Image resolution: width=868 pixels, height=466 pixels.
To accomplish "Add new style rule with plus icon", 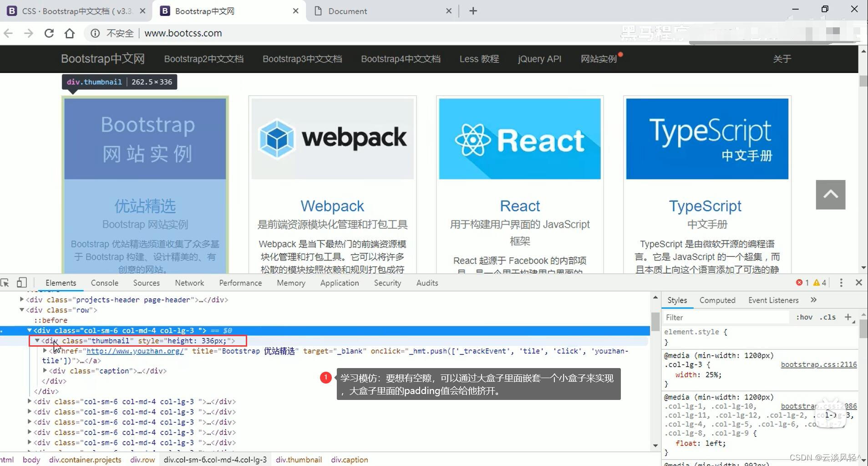I will [x=848, y=317].
